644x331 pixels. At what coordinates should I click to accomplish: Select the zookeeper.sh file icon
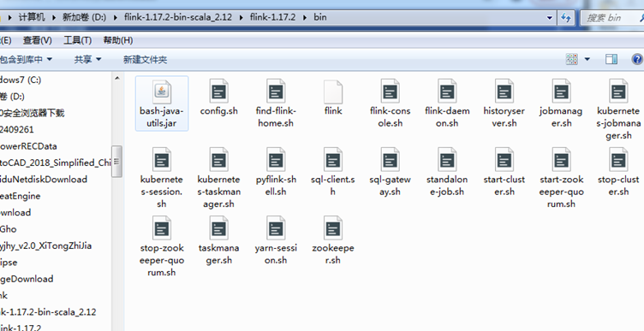[333, 228]
